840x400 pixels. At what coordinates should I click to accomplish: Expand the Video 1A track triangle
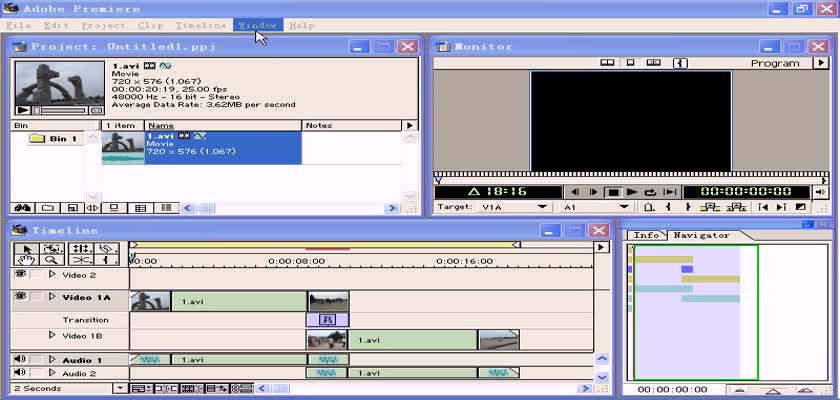[x=52, y=297]
